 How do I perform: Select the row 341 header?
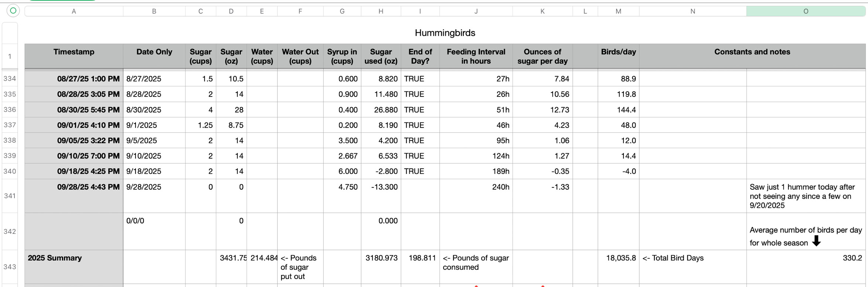point(10,196)
